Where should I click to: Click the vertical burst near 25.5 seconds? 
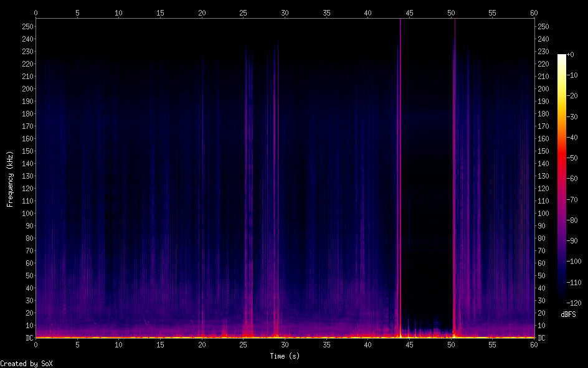pyautogui.click(x=247, y=187)
